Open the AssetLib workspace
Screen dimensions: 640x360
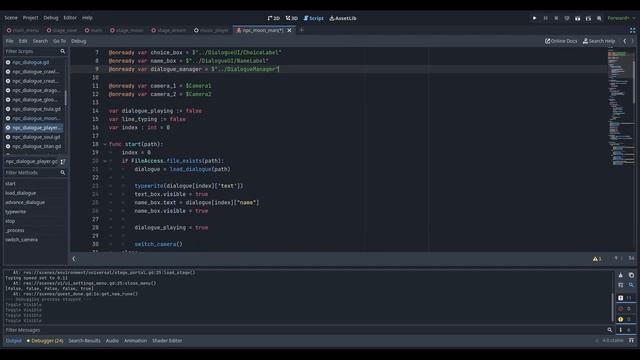[343, 18]
